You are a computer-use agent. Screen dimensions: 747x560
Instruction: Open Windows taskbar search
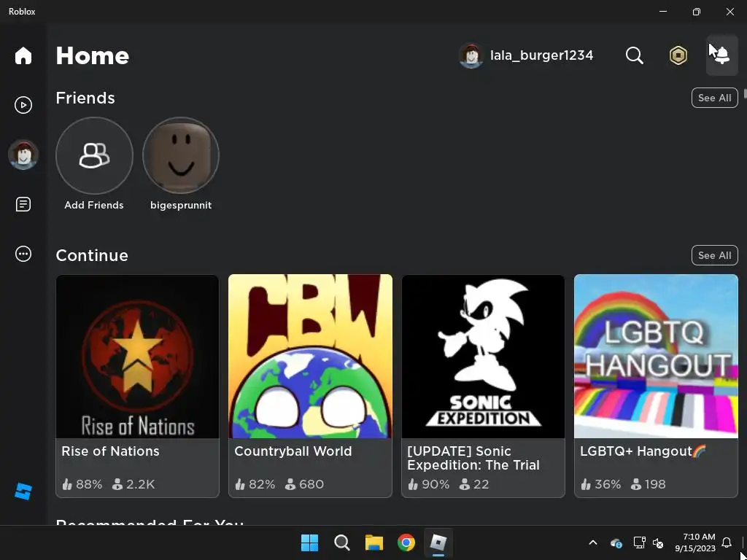point(341,542)
